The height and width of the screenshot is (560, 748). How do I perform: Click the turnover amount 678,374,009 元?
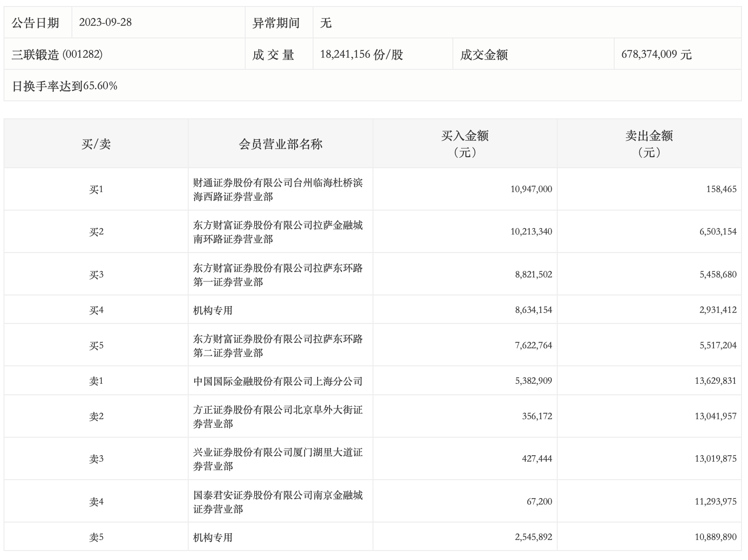656,54
